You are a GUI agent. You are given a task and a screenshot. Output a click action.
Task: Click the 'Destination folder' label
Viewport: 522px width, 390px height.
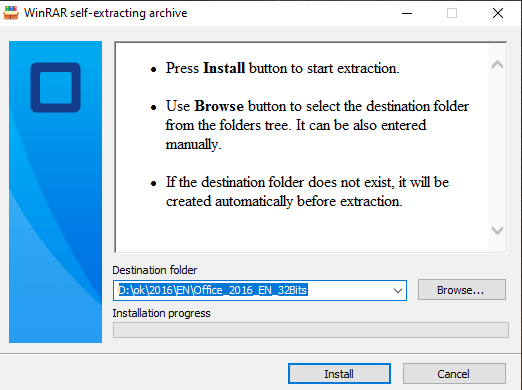(155, 270)
